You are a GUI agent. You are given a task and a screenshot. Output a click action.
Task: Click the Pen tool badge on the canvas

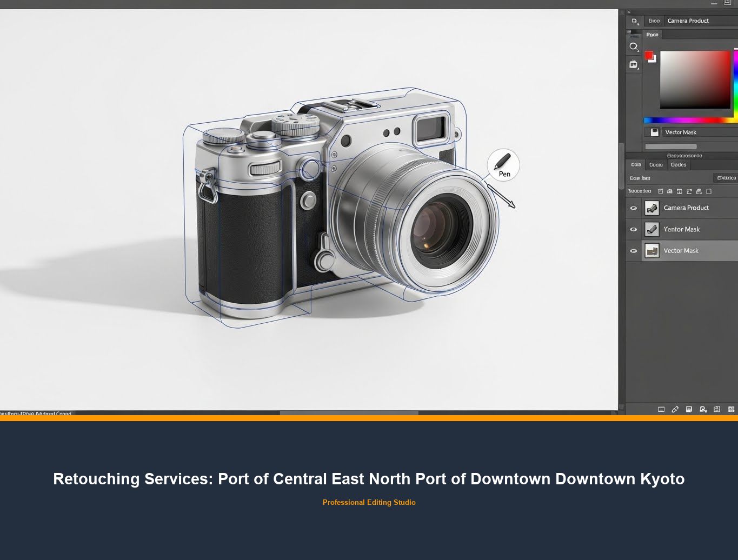point(503,165)
